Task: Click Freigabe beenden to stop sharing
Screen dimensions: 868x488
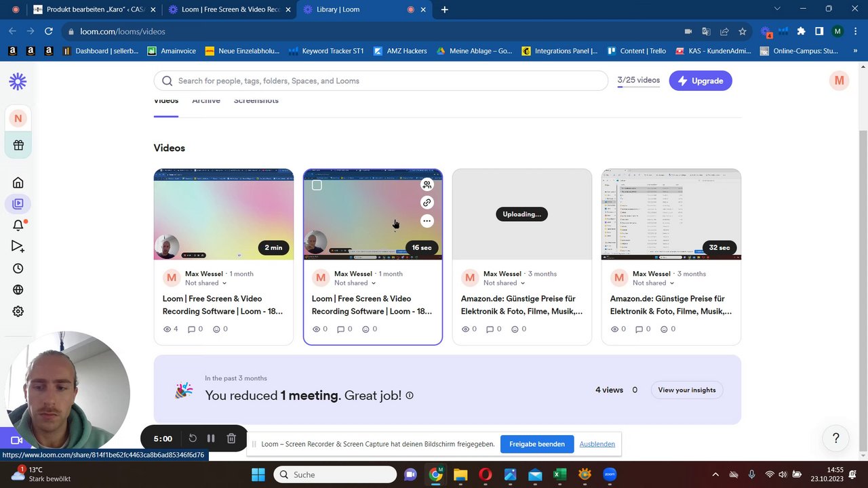Action: pos(537,444)
